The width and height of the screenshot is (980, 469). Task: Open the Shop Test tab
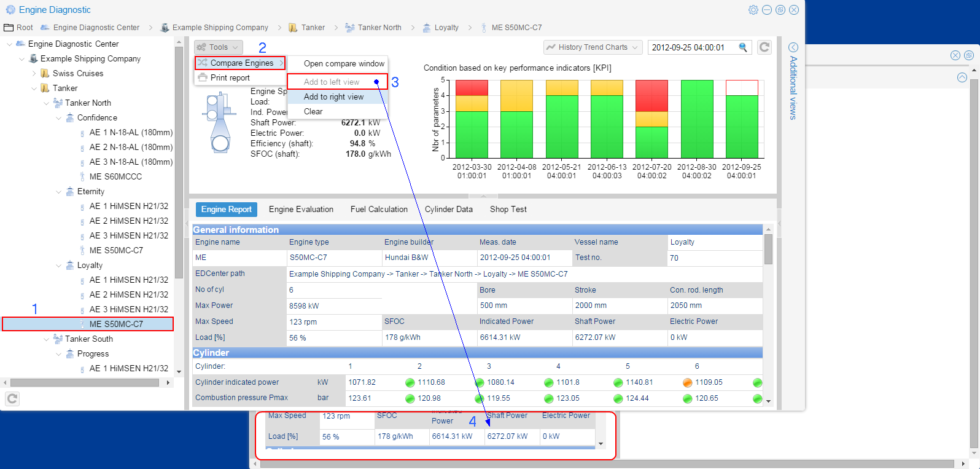coord(508,210)
